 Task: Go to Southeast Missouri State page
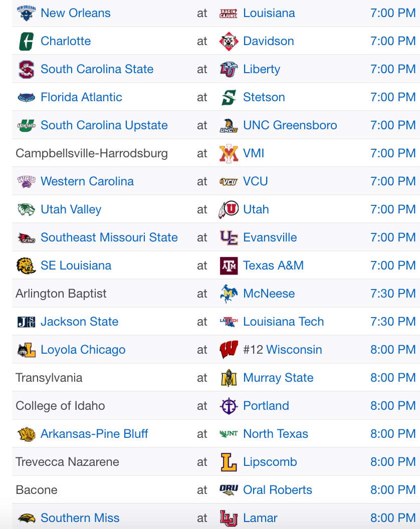[x=109, y=237]
